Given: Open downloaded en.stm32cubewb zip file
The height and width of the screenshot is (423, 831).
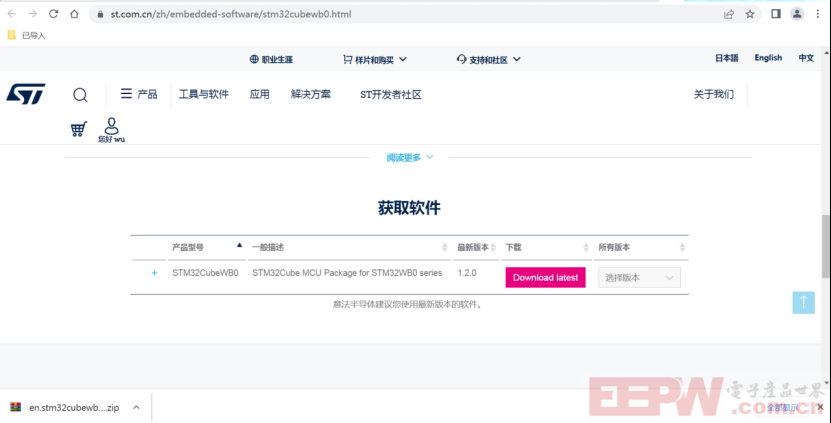Looking at the screenshot, I should (65, 408).
